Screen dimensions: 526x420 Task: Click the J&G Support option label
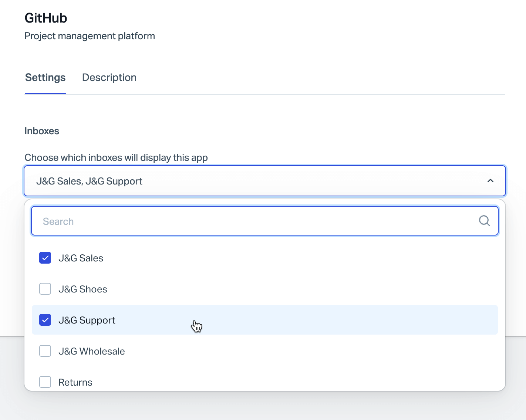[87, 320]
